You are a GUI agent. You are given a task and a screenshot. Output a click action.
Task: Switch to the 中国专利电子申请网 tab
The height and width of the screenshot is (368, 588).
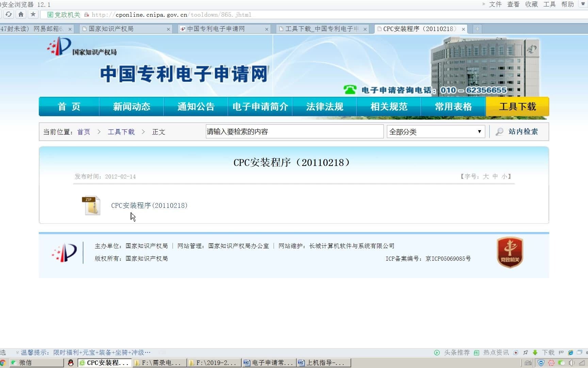pyautogui.click(x=224, y=29)
